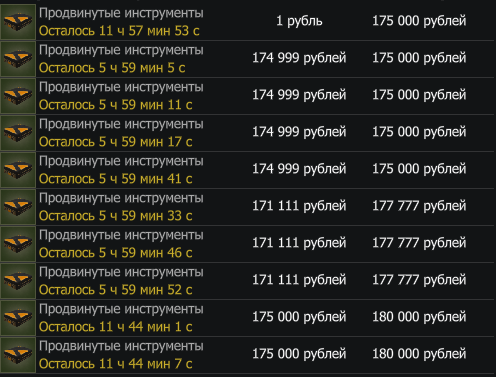Click 175 000 рублей buyout on 59 мин 17 с lot
Image resolution: width=496 pixels, height=377 pixels.
pyautogui.click(x=419, y=132)
